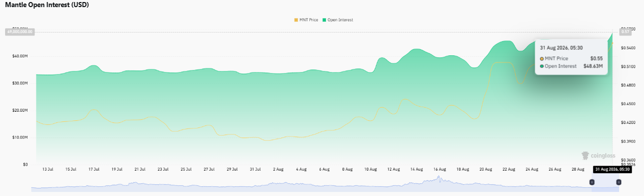Click the '25 Jul' date label
This screenshot has height=196, width=644.
coord(186,169)
